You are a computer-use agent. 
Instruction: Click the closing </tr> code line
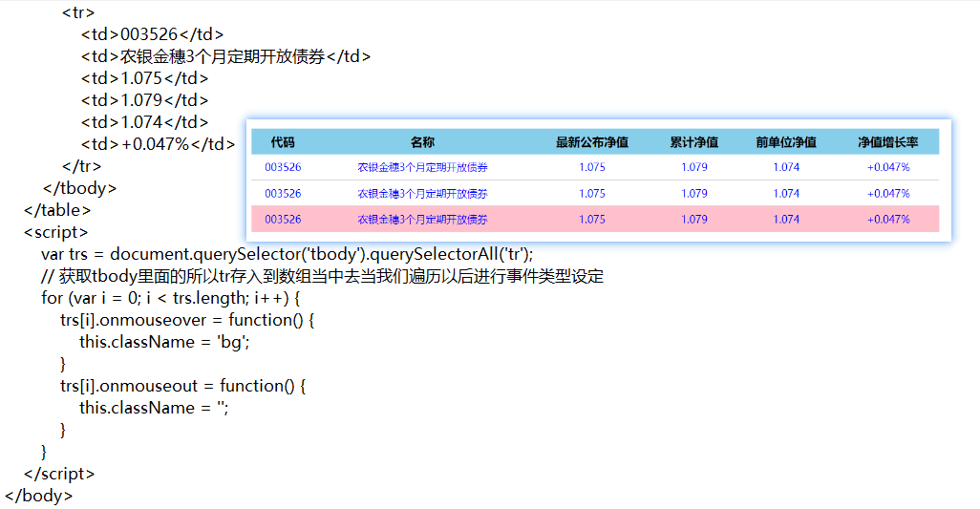coord(81,166)
